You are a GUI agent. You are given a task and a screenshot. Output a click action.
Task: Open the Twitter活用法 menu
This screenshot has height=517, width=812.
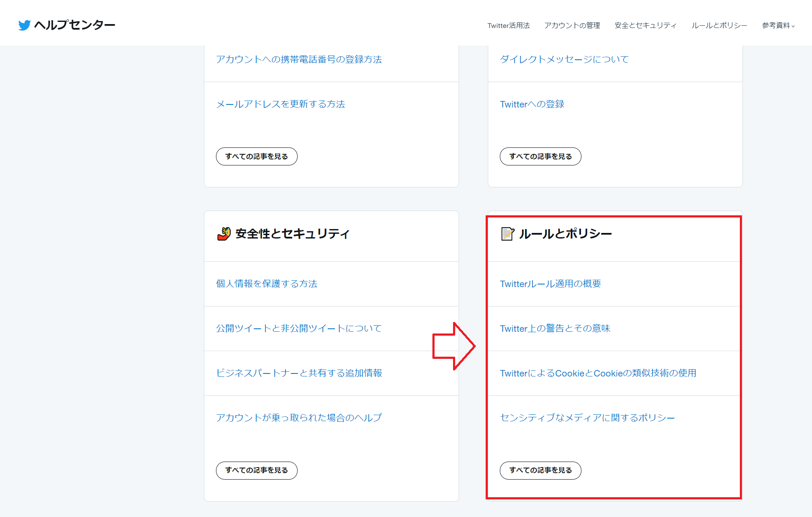(x=508, y=25)
